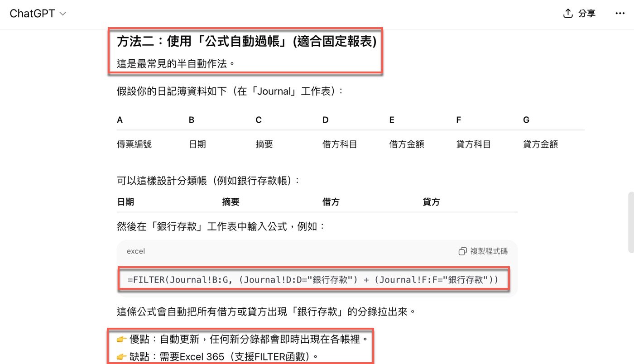The height and width of the screenshot is (364, 634).
Task: Open the ChatGPT model selector dropdown
Action: tap(38, 14)
